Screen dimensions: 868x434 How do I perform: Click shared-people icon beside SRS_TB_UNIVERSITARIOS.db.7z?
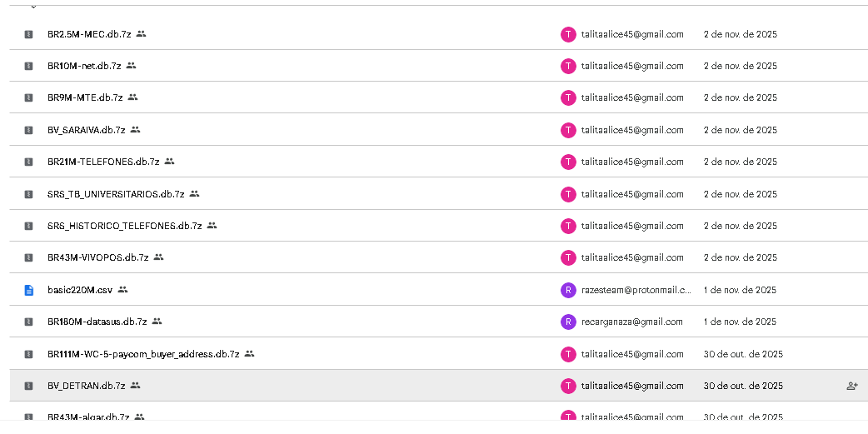pyautogui.click(x=194, y=194)
